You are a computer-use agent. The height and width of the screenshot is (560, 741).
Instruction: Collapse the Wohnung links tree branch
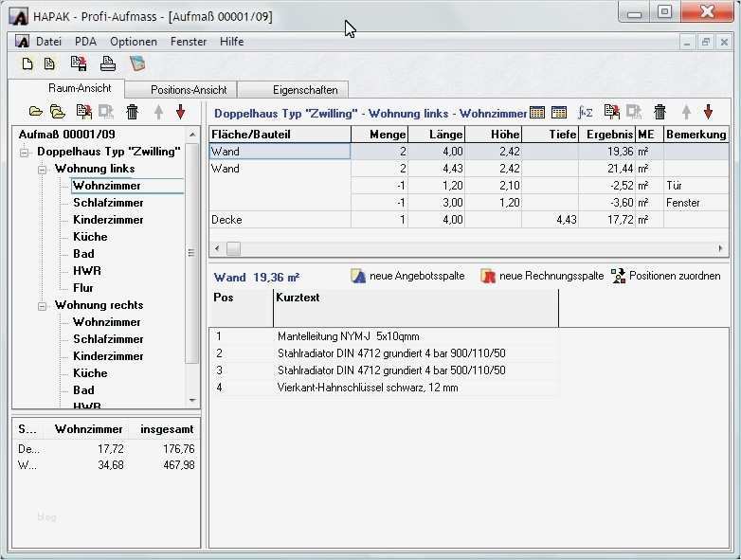[x=44, y=169]
